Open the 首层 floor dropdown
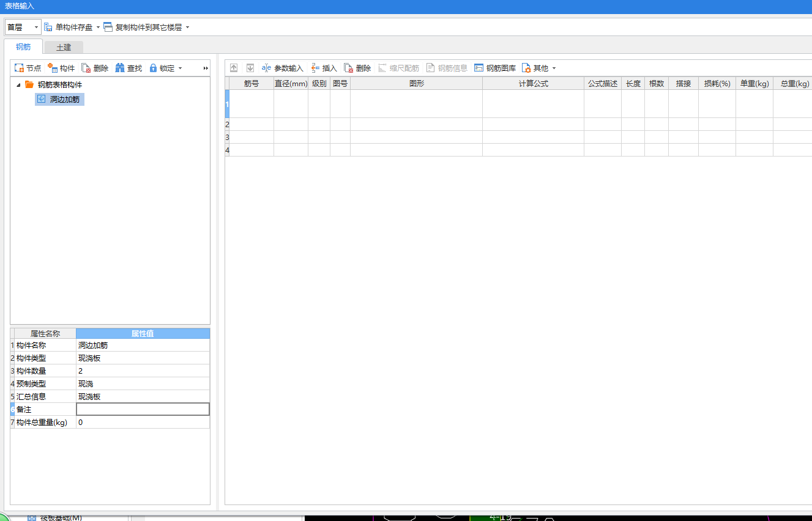This screenshot has height=521, width=812. tap(23, 27)
